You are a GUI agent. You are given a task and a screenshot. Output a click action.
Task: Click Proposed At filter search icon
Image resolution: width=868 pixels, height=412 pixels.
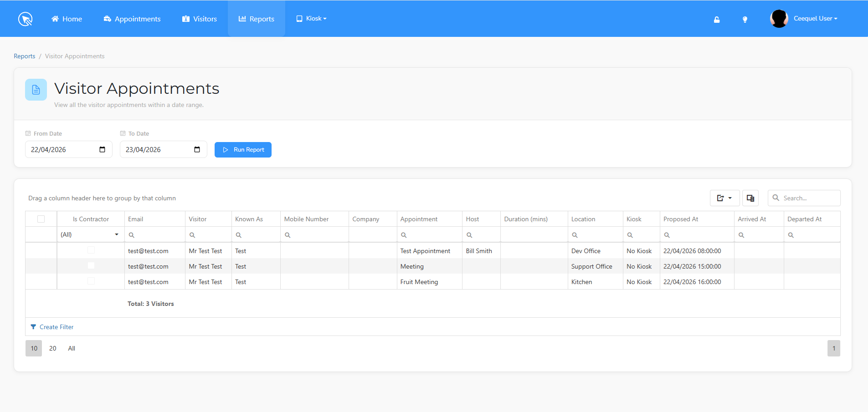tap(667, 235)
